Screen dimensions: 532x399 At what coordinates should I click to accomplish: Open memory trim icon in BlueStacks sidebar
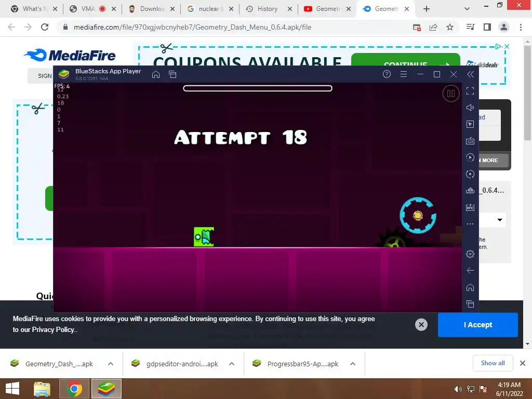click(x=470, y=191)
